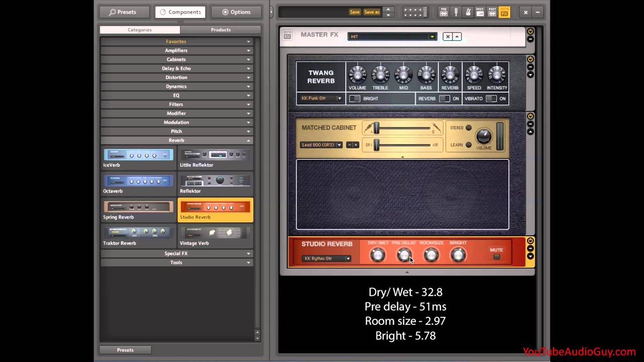
Task: Expand Twang Reverb extra controls arrow
Action: 530,75
